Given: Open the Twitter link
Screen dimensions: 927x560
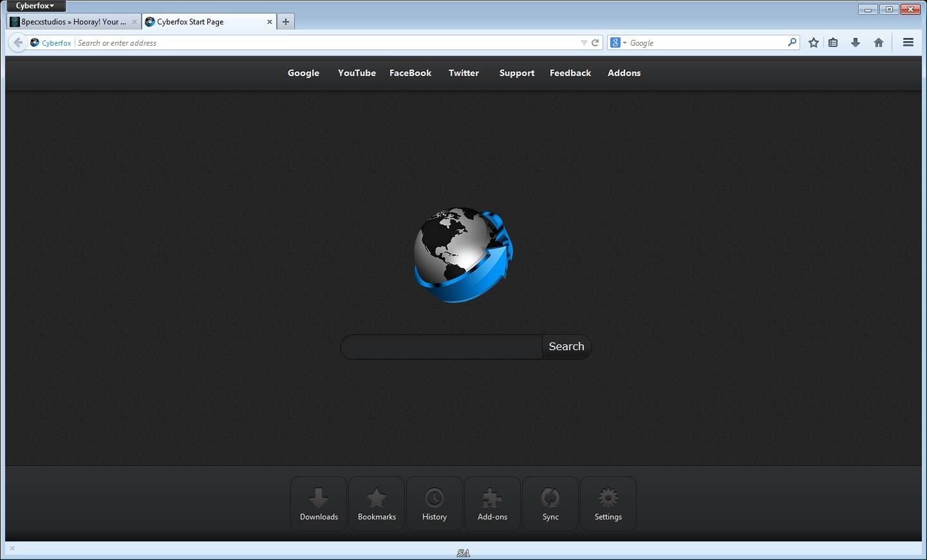Looking at the screenshot, I should [464, 73].
